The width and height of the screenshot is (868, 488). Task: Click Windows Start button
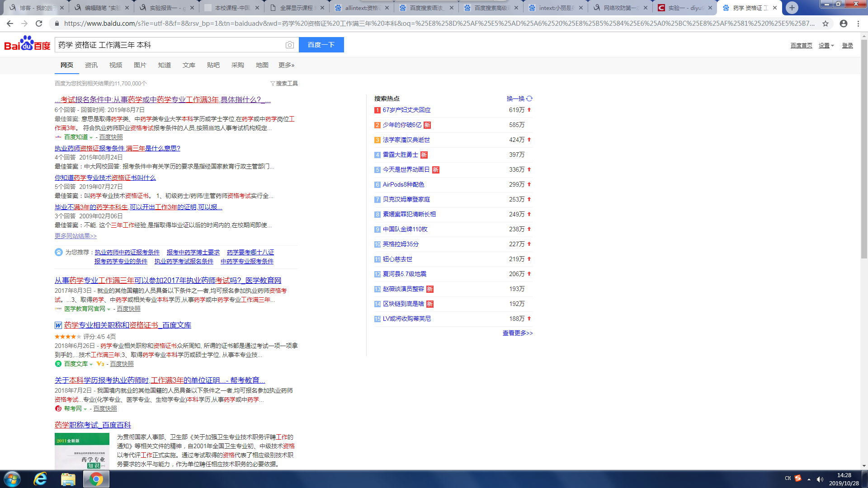click(x=12, y=479)
